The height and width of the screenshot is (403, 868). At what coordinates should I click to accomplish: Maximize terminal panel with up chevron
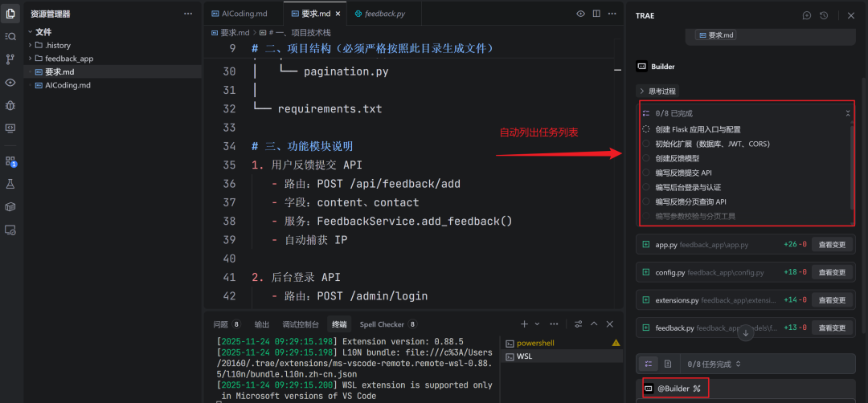[594, 324]
